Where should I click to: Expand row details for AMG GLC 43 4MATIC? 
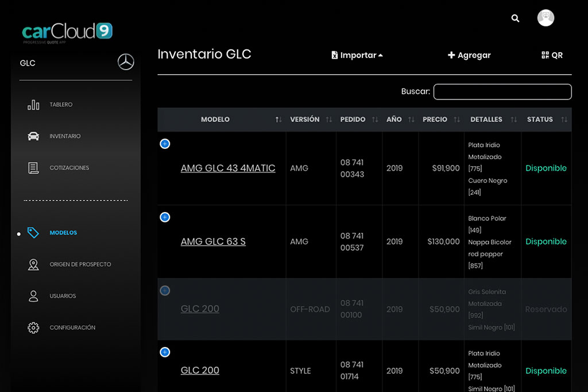[165, 144]
